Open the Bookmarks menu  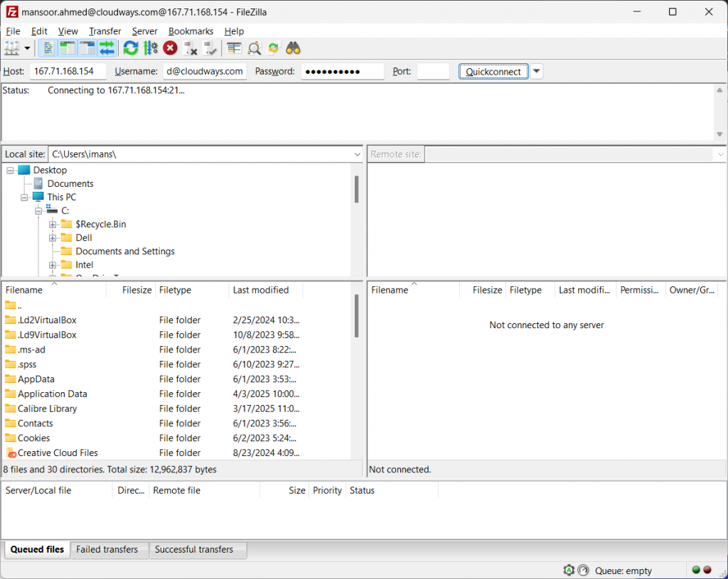[191, 31]
